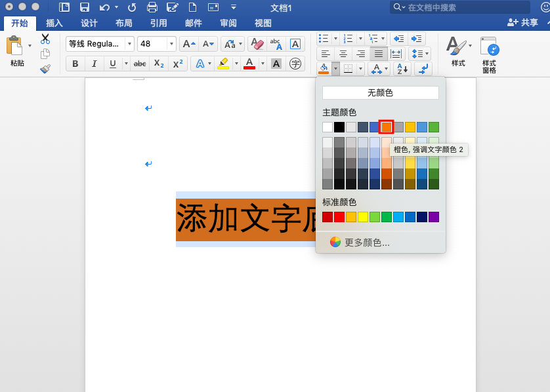Expand the font color dropdown arrow

[x=263, y=64]
